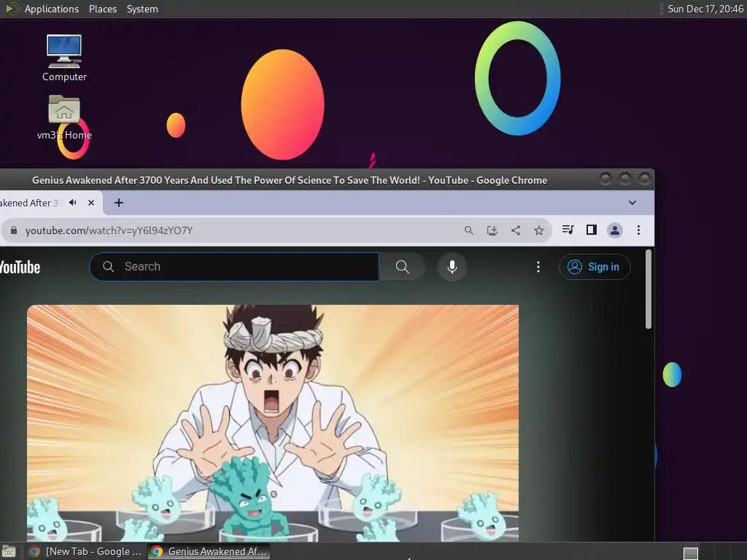Open vm3's Home folder icon

click(64, 117)
